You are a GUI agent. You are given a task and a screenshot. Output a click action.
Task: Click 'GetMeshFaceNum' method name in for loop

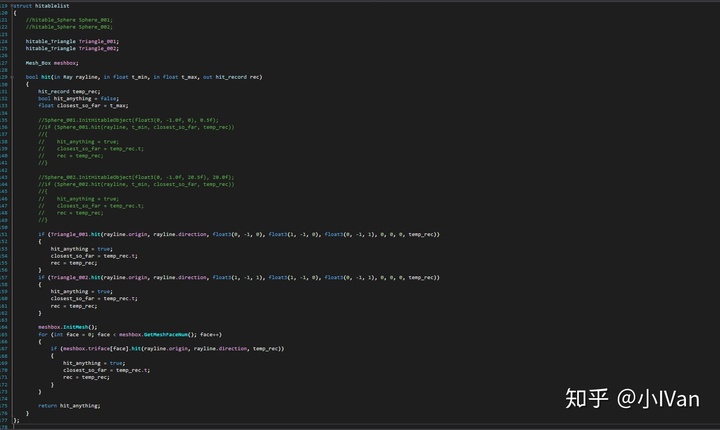(165, 334)
